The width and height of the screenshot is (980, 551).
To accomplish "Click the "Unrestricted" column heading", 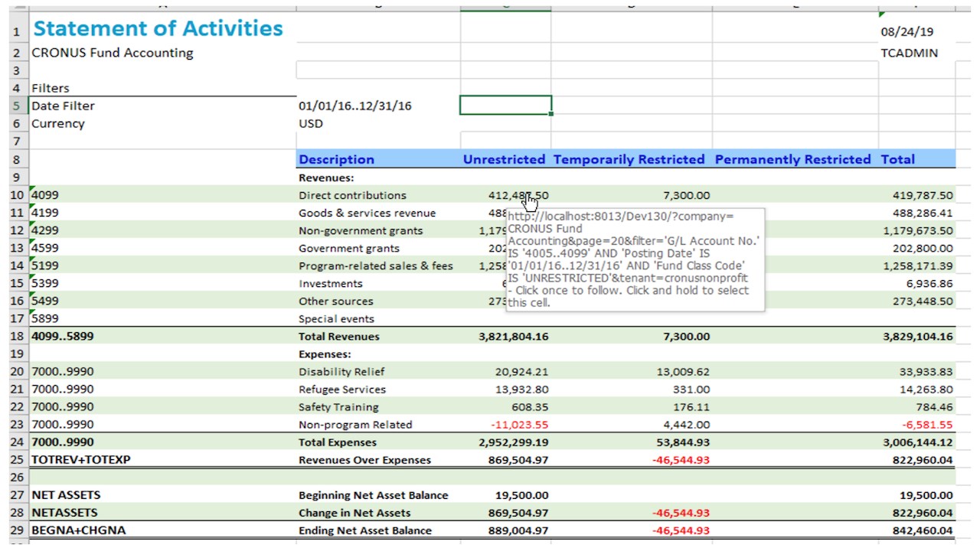I will [504, 159].
